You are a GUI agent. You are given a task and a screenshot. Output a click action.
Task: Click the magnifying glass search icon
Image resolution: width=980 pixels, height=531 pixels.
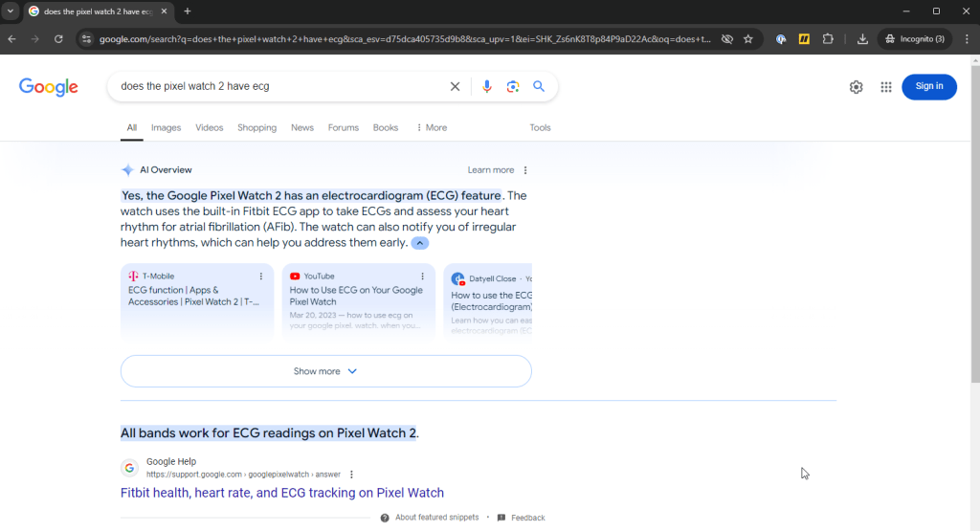[539, 86]
